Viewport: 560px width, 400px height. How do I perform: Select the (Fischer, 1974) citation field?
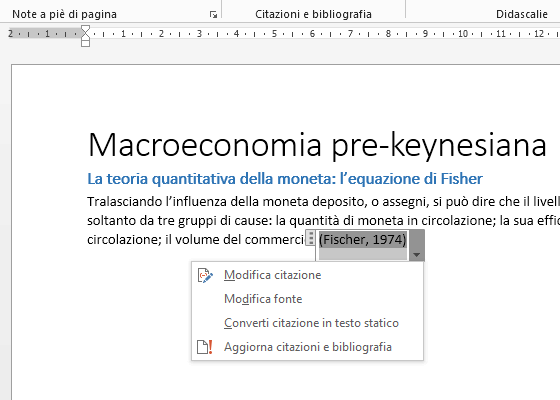tap(362, 240)
